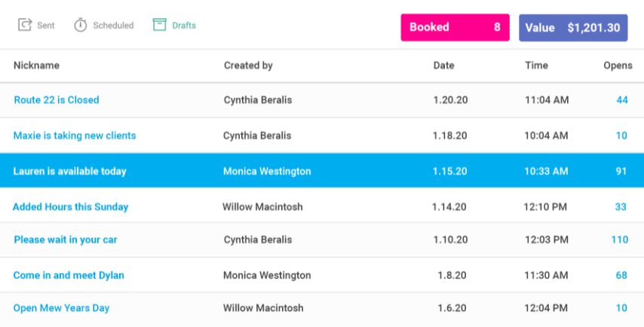The width and height of the screenshot is (644, 327).
Task: Open "Route 22 is Closed" message
Action: 57,100
